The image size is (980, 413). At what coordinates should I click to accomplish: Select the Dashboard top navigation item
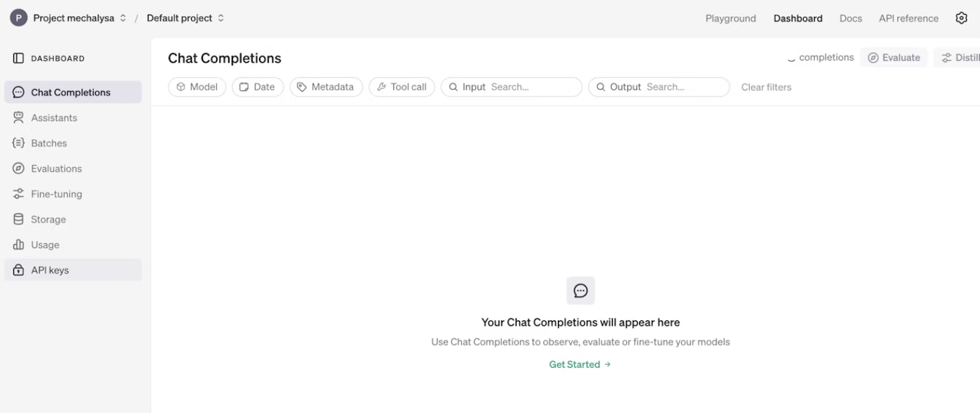click(798, 19)
